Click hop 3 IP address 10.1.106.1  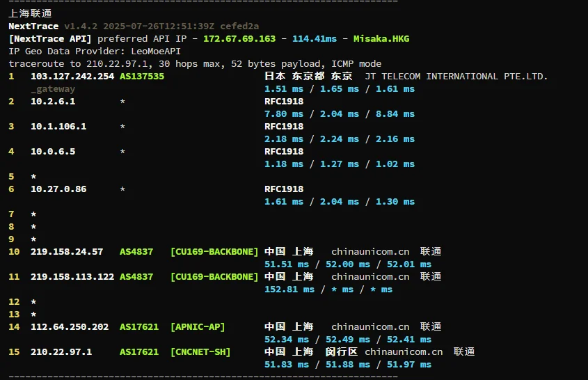58,126
